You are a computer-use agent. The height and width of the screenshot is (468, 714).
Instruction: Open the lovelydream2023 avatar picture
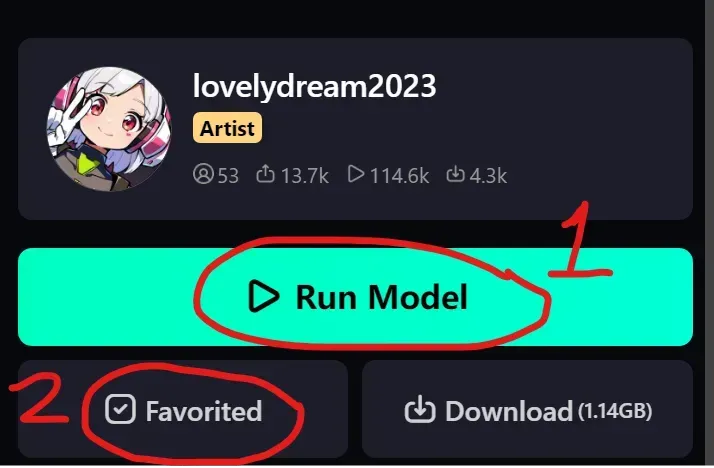click(x=109, y=129)
